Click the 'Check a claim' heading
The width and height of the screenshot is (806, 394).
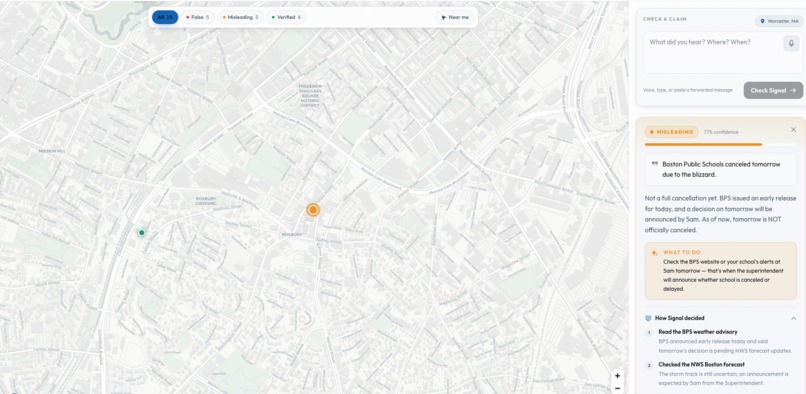click(x=665, y=19)
